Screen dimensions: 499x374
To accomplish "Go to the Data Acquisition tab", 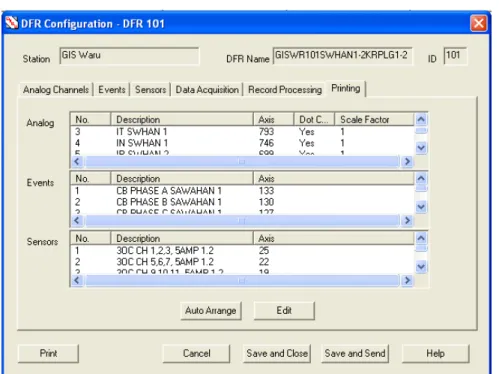I will pyautogui.click(x=207, y=90).
